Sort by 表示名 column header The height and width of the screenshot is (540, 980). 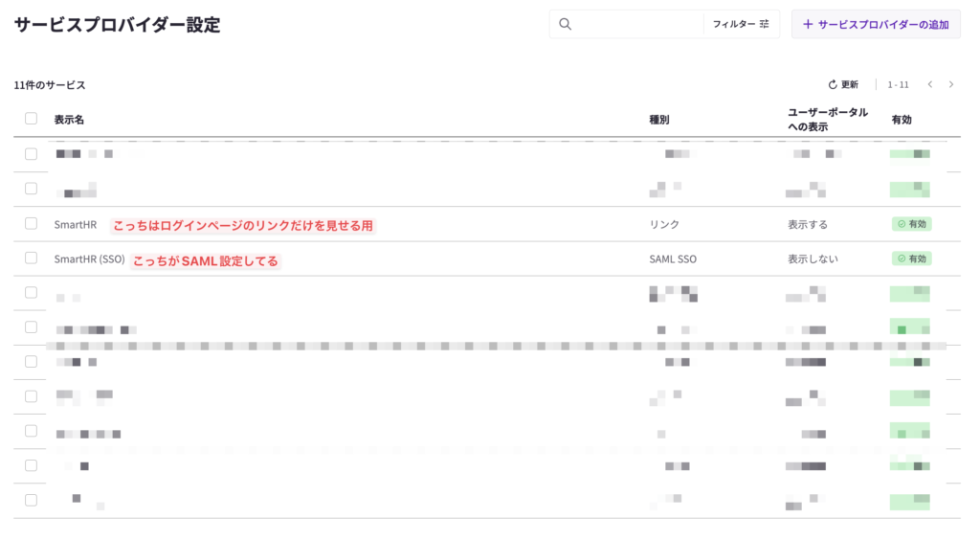point(69,120)
